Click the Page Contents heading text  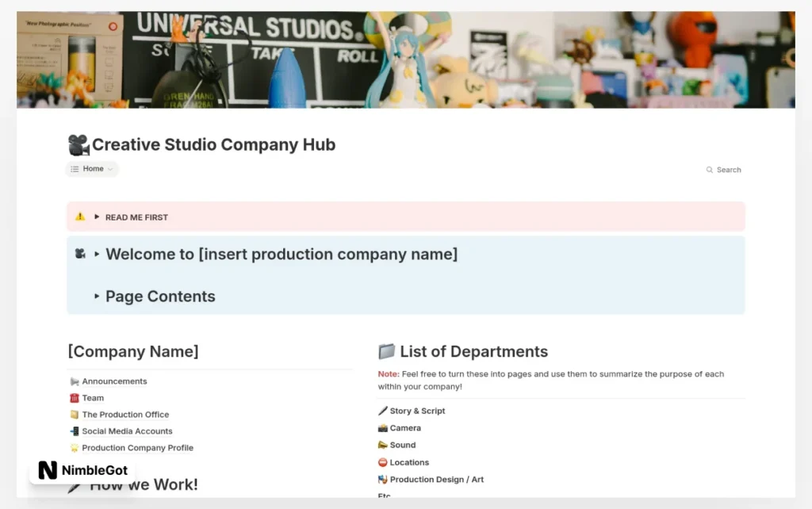(x=160, y=297)
